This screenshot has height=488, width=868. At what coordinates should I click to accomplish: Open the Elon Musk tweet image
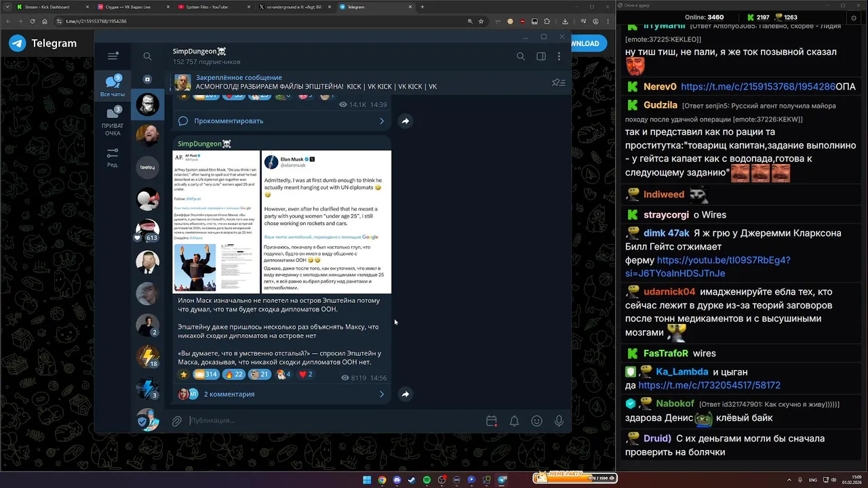(326, 222)
